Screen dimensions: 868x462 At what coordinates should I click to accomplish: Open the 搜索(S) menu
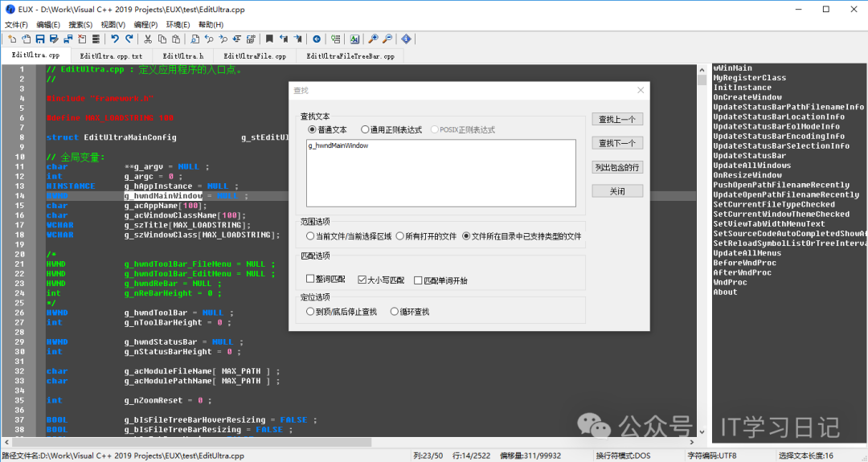point(80,25)
